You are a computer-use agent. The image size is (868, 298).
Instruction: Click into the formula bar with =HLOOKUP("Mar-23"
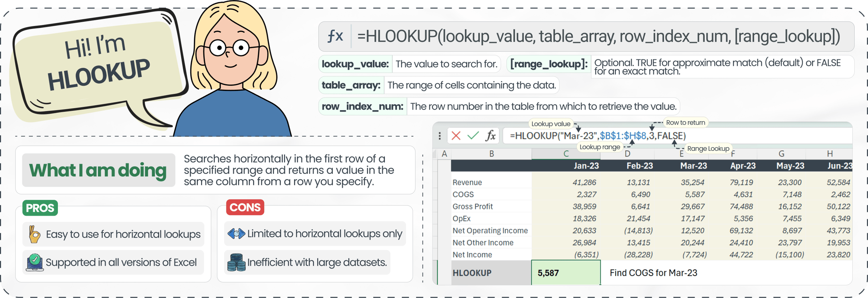(677, 136)
